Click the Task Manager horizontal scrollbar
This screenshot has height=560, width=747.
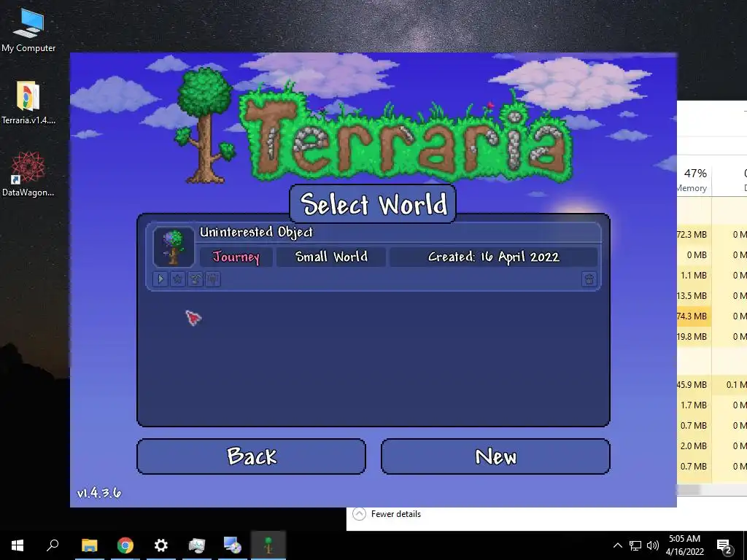coord(689,489)
